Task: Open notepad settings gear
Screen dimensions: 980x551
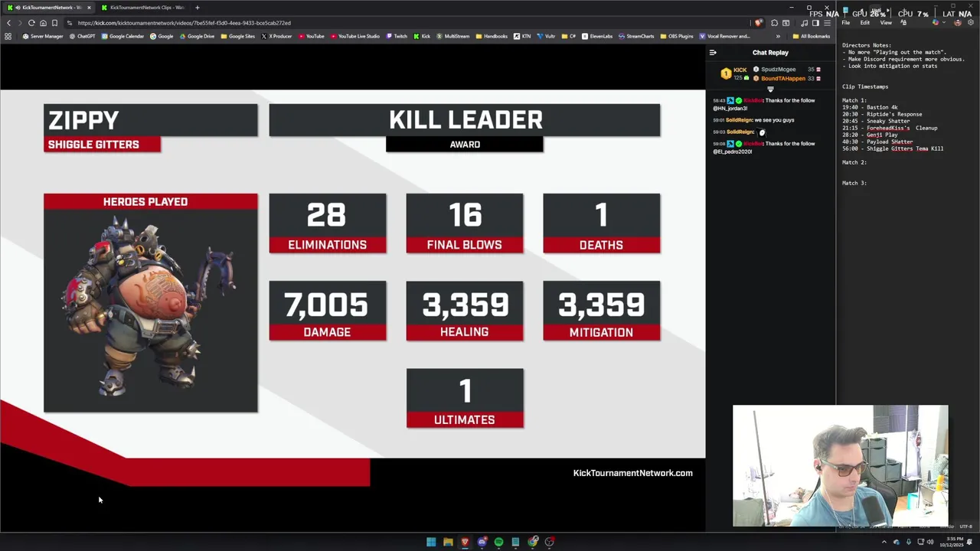Action: (969, 23)
